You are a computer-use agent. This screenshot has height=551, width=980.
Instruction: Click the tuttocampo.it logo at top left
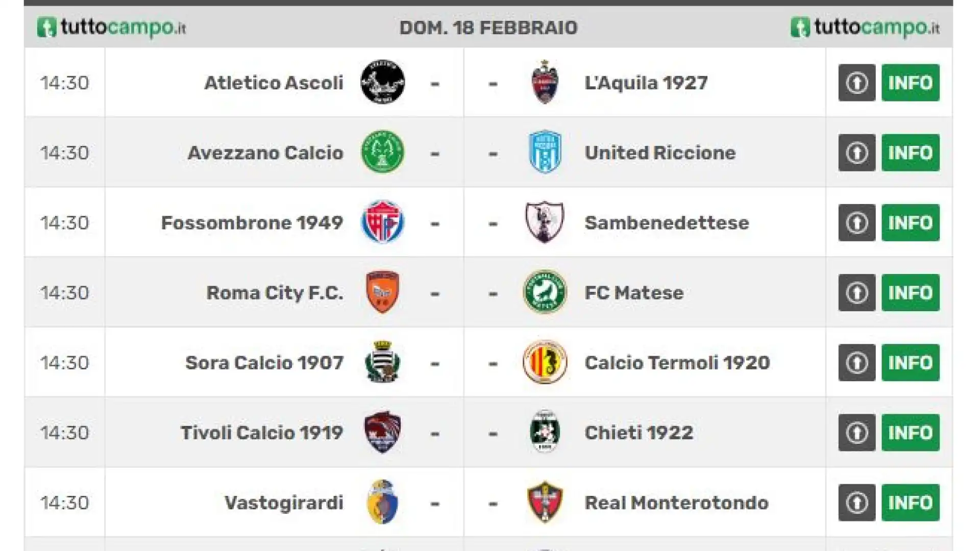tap(111, 27)
